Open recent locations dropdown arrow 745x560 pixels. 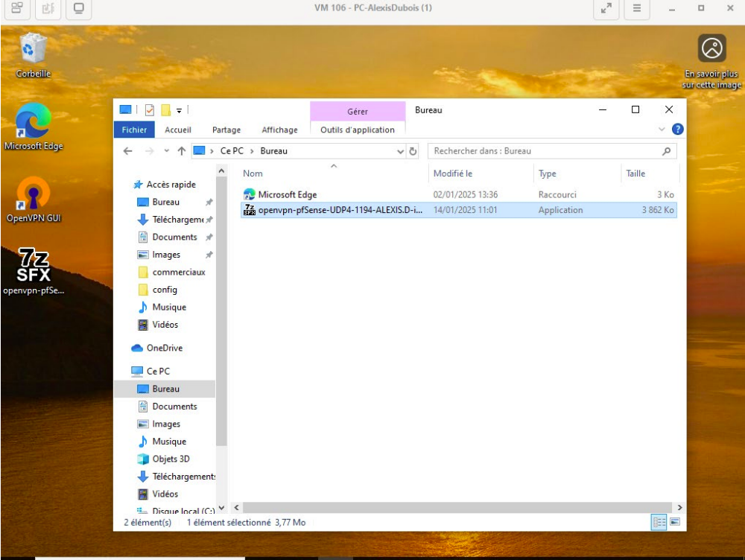[166, 151]
